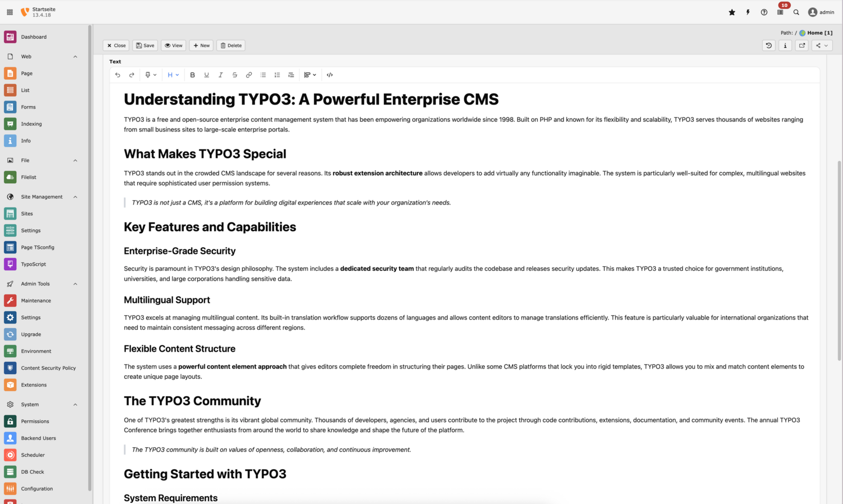This screenshot has height=504, width=843.
Task: Click the Save button
Action: tap(145, 46)
